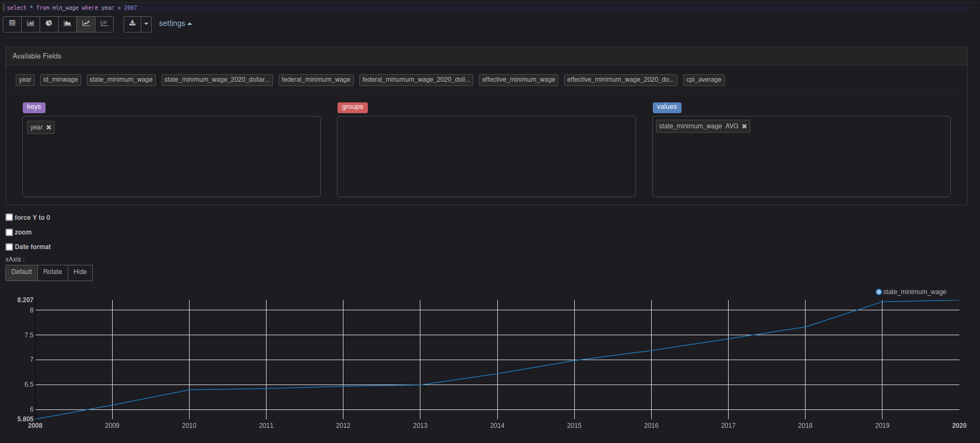Click the federal_minimum_wage field
This screenshot has height=443, width=980.
pyautogui.click(x=316, y=80)
